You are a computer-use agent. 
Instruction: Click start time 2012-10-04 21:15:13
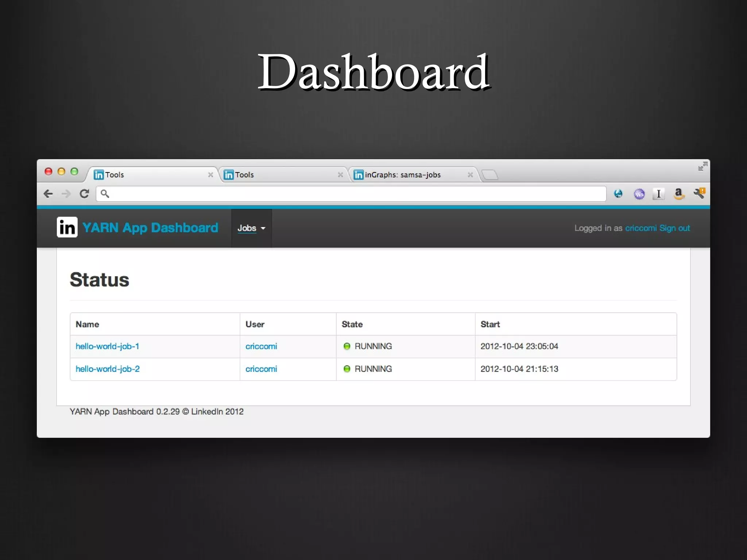click(519, 369)
